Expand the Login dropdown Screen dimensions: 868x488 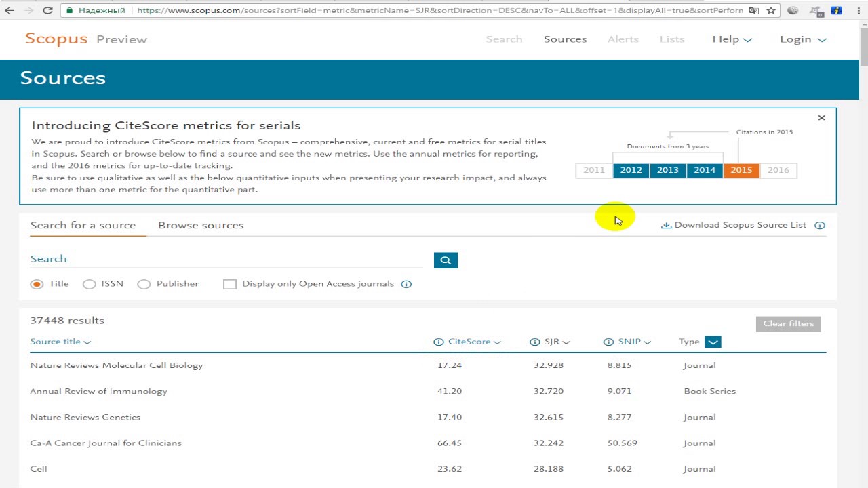coord(803,39)
